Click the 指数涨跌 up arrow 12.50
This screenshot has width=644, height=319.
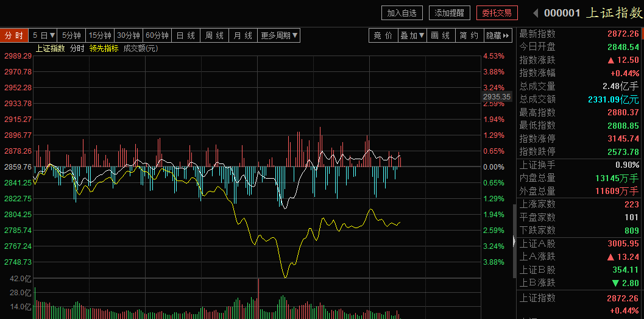point(623,60)
